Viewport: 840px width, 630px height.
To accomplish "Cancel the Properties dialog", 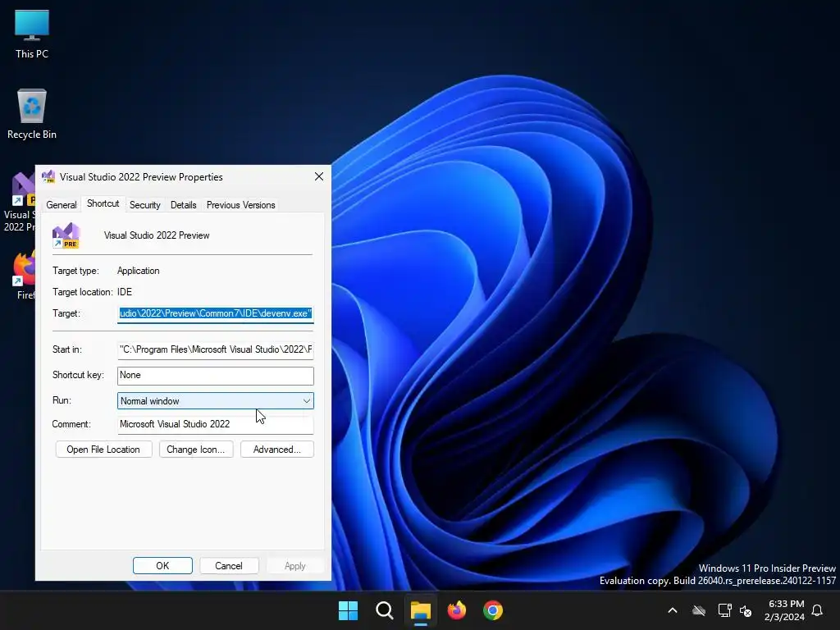I will pyautogui.click(x=229, y=566).
